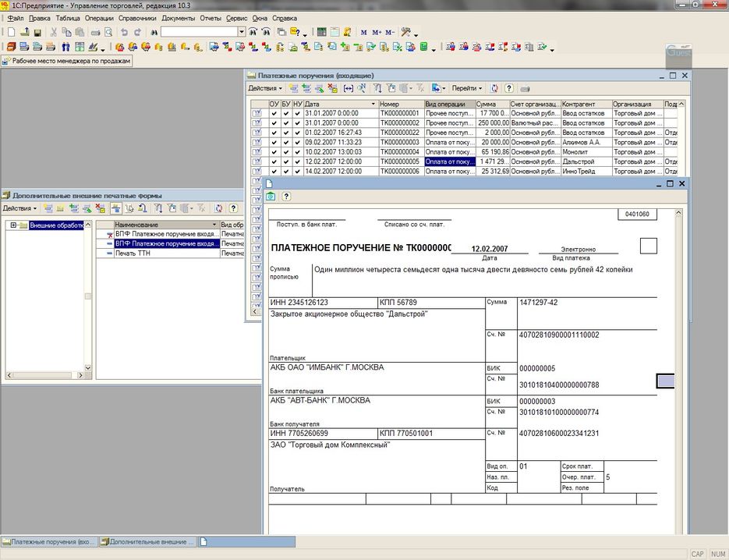Click ОУ checkmark for document ТК000000003

tap(274, 143)
